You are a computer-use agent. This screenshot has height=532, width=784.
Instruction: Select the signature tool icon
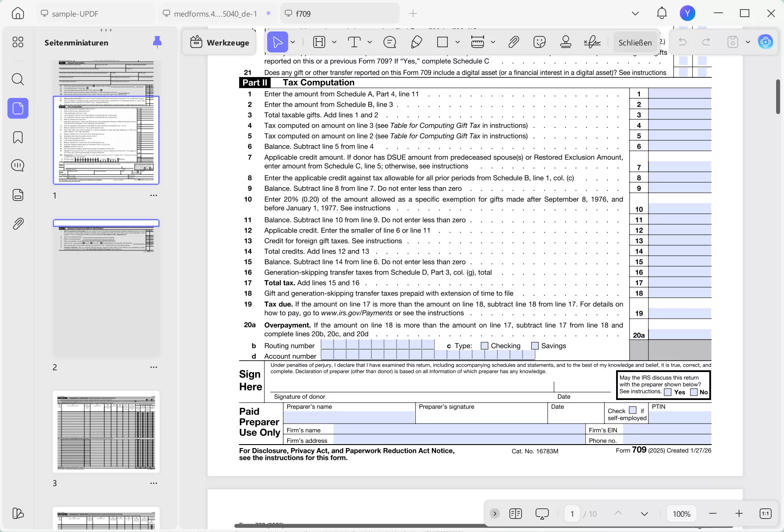tap(592, 42)
